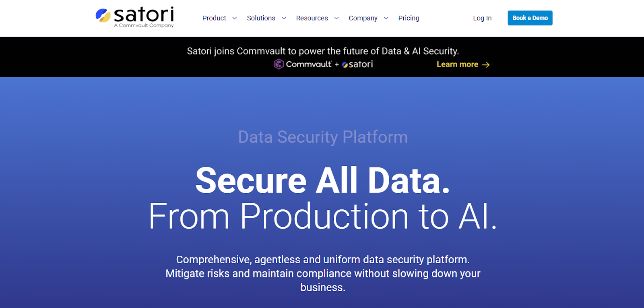Click the Learn more link in the banner
This screenshot has width=644, height=308.
click(457, 64)
